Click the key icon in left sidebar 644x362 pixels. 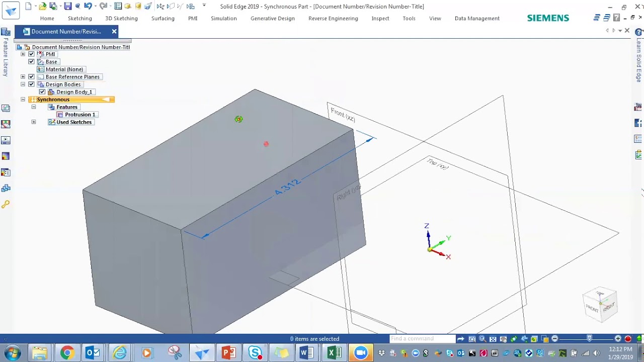6,205
